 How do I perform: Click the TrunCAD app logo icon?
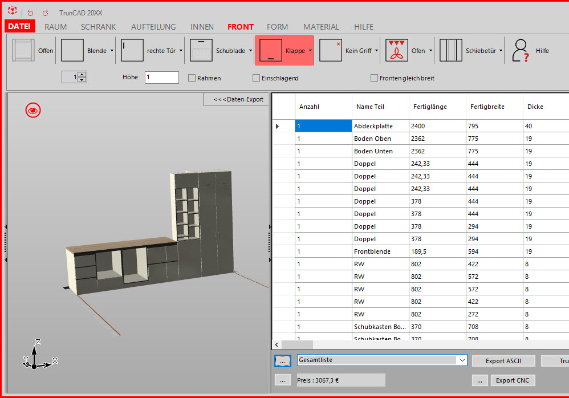click(x=12, y=11)
